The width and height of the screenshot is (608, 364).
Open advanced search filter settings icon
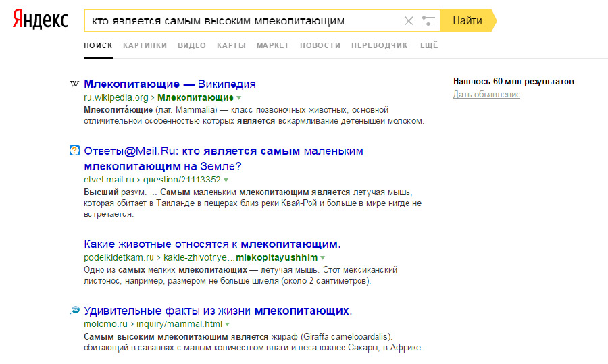tap(428, 20)
